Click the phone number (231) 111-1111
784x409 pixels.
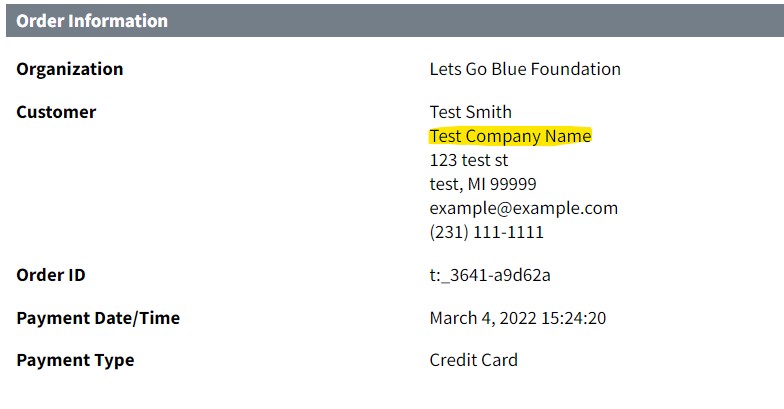tap(486, 232)
